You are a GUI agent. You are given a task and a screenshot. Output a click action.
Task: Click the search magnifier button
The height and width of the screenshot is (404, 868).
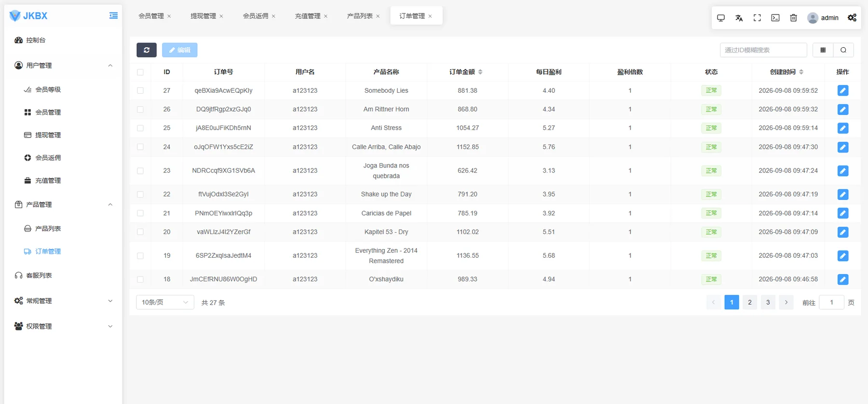point(843,50)
